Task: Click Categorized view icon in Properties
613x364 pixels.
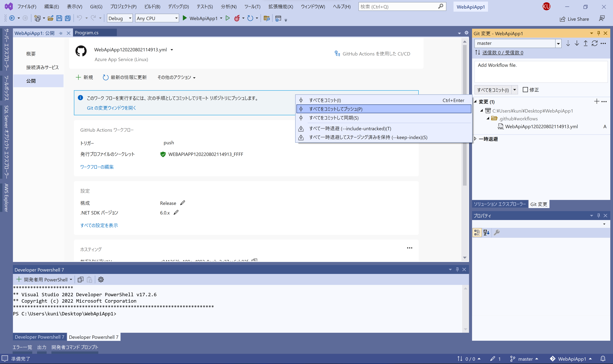Action: (477, 232)
